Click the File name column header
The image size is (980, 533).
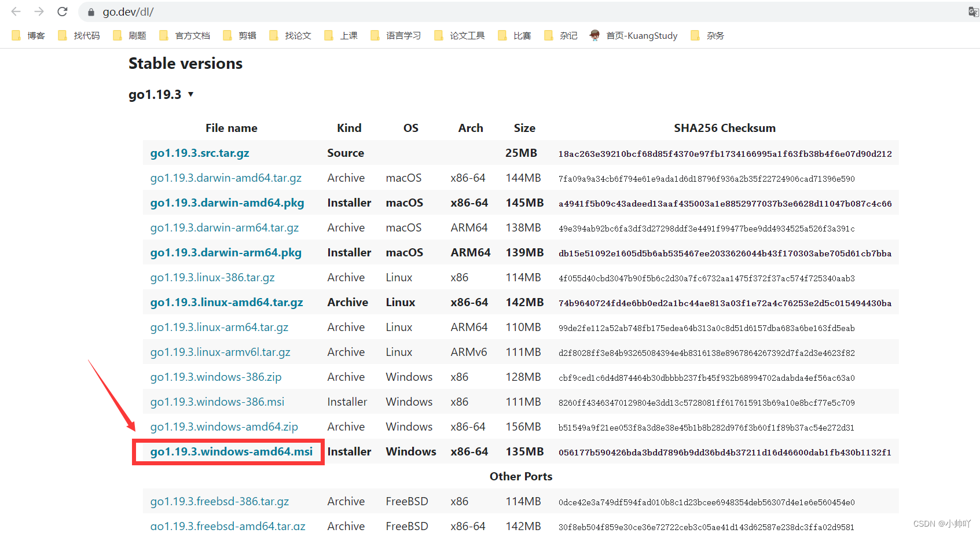coord(232,128)
